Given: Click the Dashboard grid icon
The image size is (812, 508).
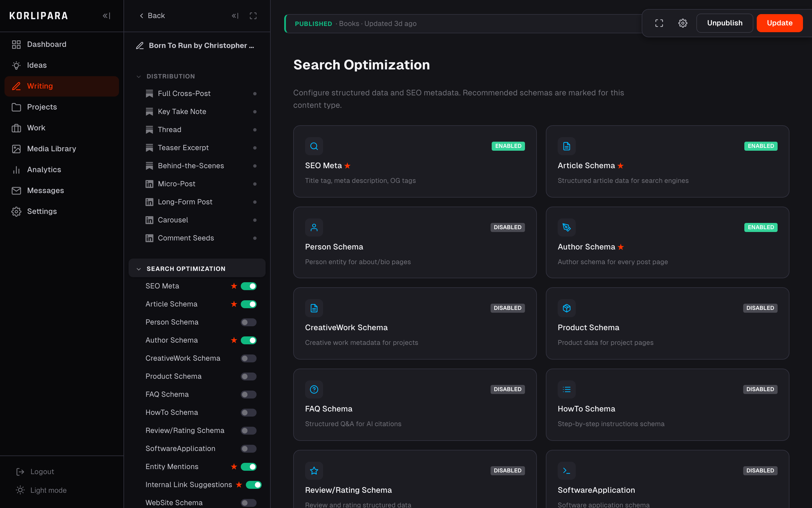Looking at the screenshot, I should 16,44.
